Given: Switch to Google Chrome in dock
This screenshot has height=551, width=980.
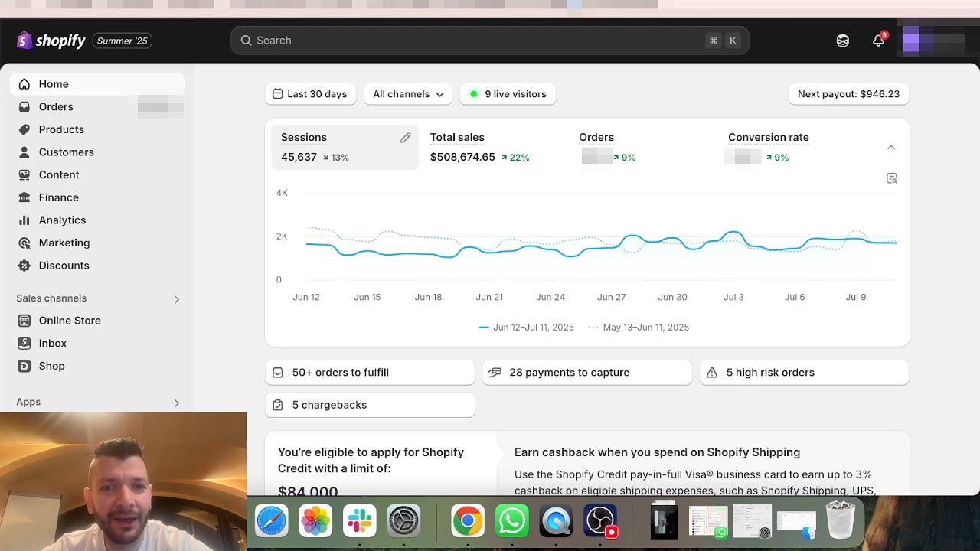Looking at the screenshot, I should point(468,521).
